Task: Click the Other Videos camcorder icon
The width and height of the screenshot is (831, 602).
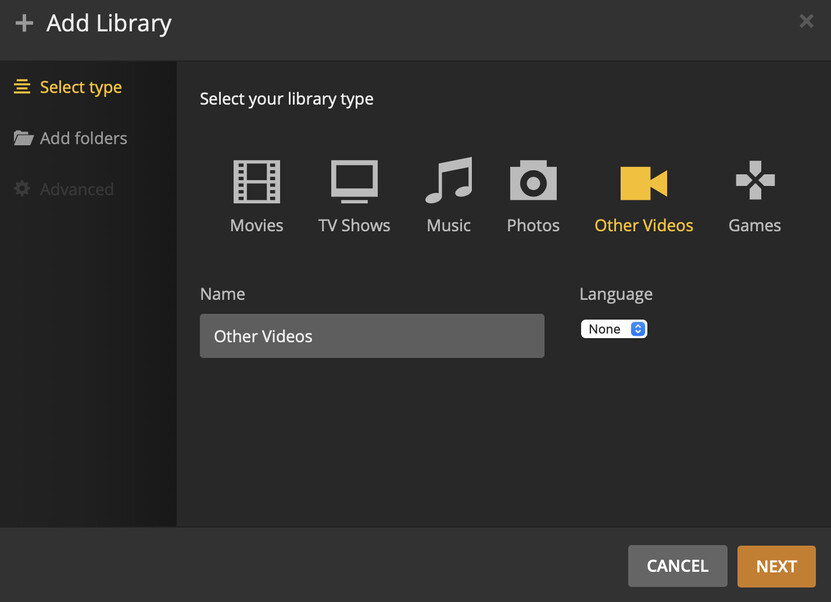Action: click(643, 183)
